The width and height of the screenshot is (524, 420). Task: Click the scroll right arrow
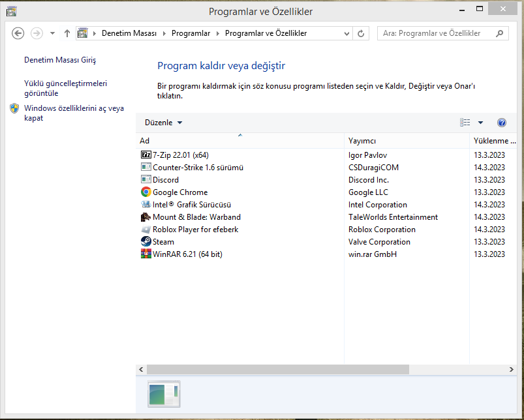click(x=512, y=369)
